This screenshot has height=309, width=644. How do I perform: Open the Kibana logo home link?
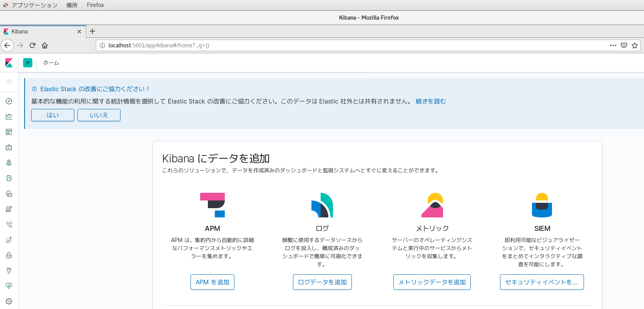point(9,63)
